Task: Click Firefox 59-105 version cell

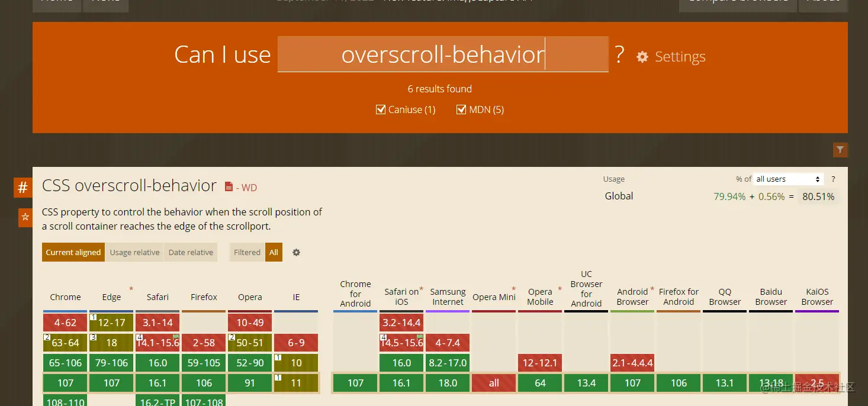Action: coord(204,363)
